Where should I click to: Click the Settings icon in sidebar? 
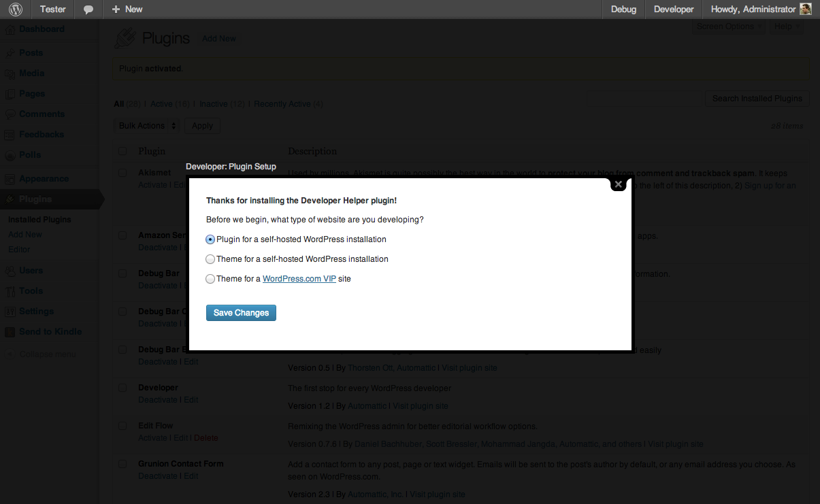point(10,312)
